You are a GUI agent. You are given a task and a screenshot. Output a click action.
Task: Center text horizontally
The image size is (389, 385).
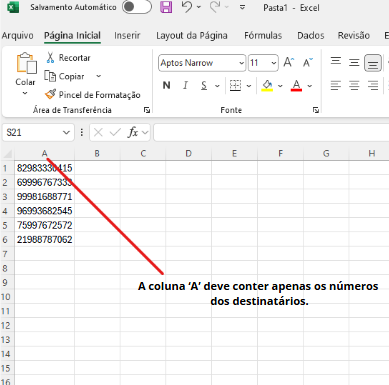(x=354, y=86)
